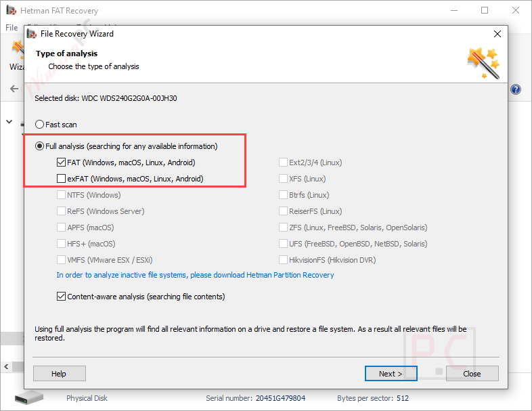
Task: Maximize the Hetman FAT Recovery window
Action: click(485, 11)
